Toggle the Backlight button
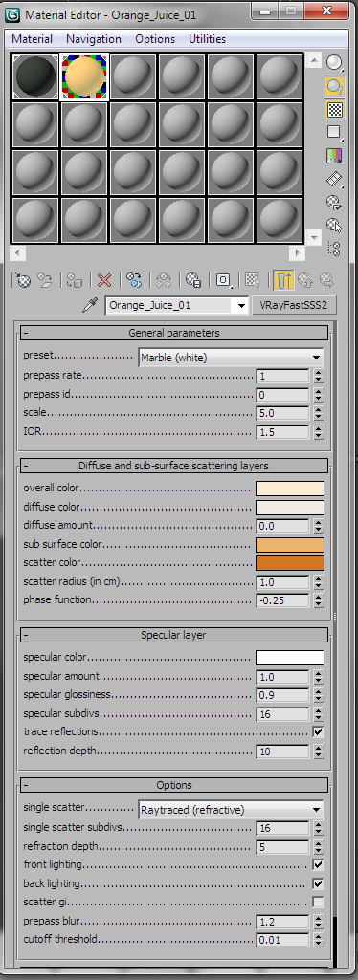 pyautogui.click(x=335, y=86)
